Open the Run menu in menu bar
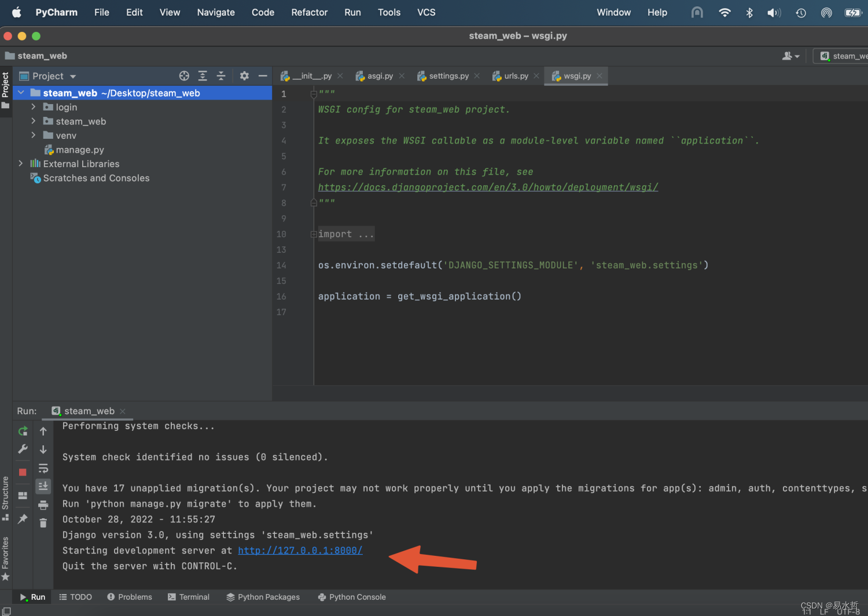868x616 pixels. pos(352,12)
